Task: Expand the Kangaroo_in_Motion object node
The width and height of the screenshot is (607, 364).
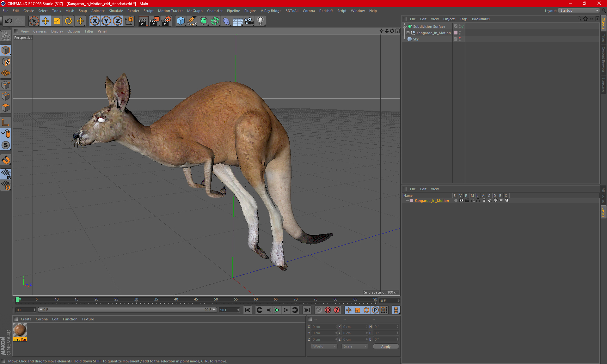Action: point(408,33)
